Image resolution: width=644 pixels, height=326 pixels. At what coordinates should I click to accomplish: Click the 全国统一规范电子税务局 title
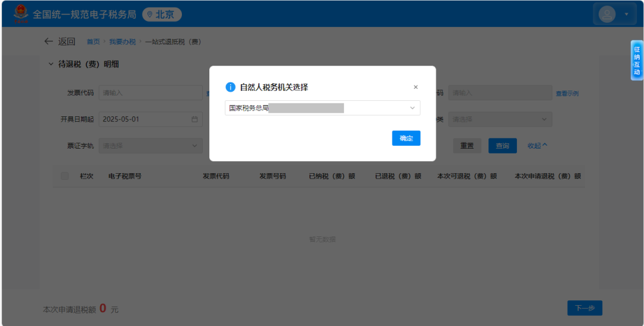tap(84, 15)
